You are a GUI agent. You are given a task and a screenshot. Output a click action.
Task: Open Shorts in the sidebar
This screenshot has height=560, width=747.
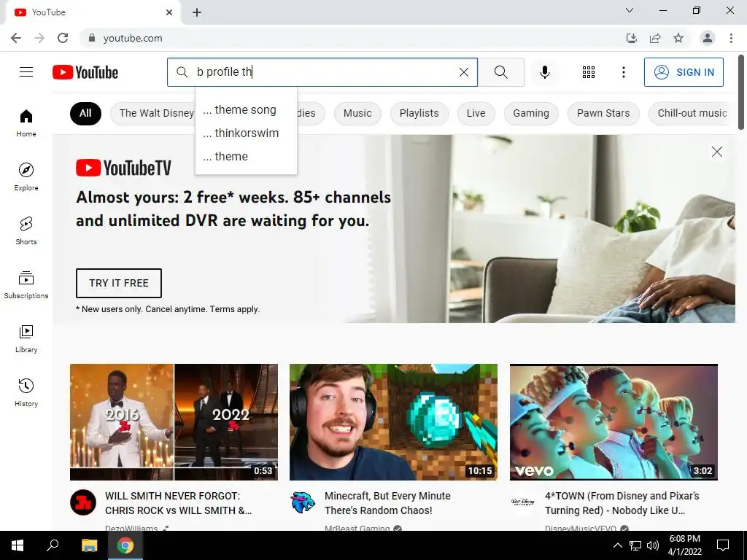click(x=26, y=230)
